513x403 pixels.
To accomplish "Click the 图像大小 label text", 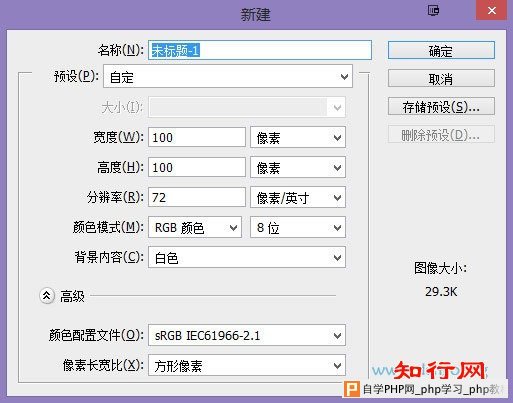I will tap(440, 268).
